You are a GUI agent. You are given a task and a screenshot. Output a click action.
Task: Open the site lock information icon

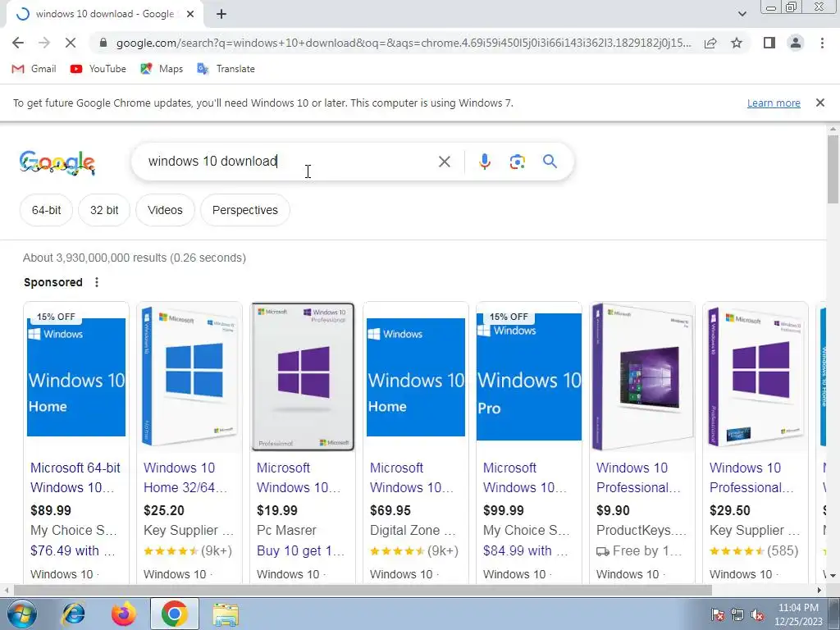[103, 43]
